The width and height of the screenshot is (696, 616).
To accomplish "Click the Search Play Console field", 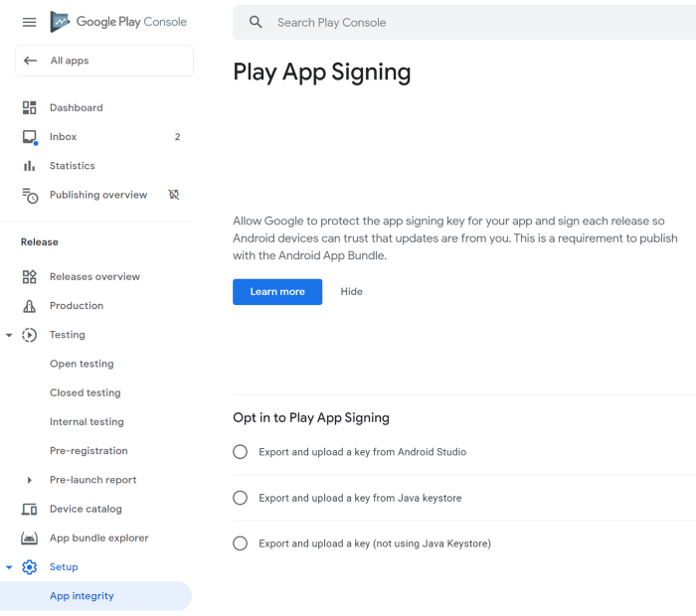I will (464, 22).
